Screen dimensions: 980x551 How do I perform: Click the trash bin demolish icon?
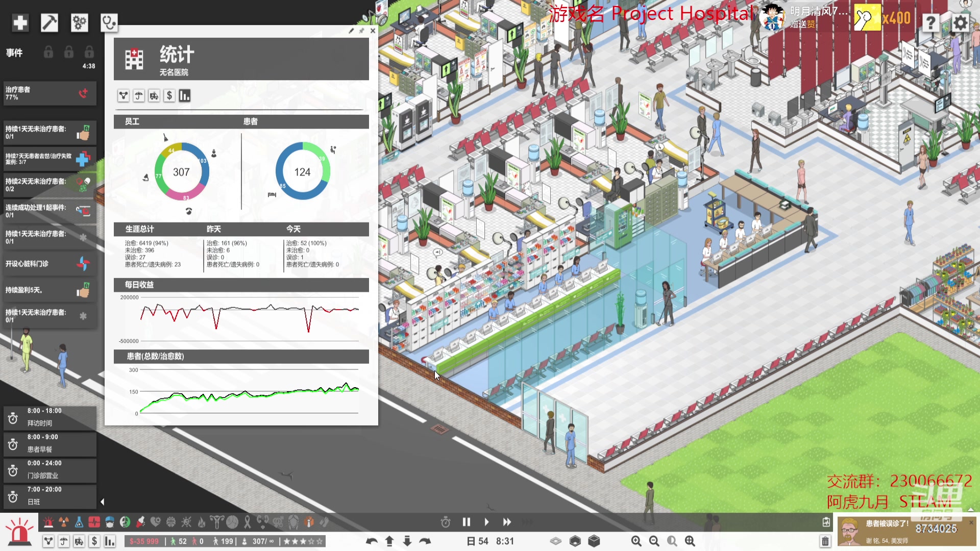point(825,541)
